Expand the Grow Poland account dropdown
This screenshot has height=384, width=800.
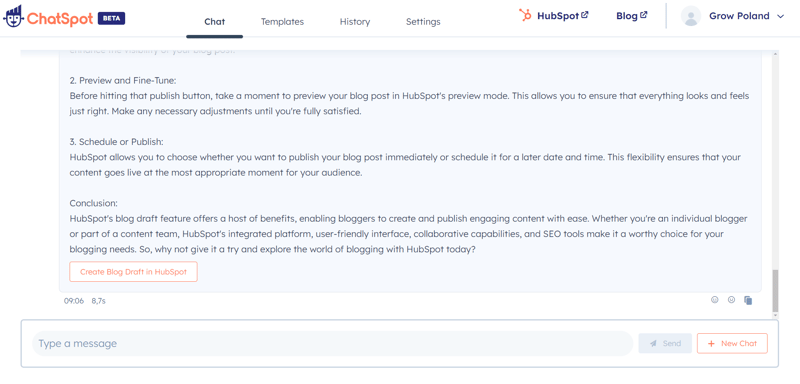[x=780, y=16]
